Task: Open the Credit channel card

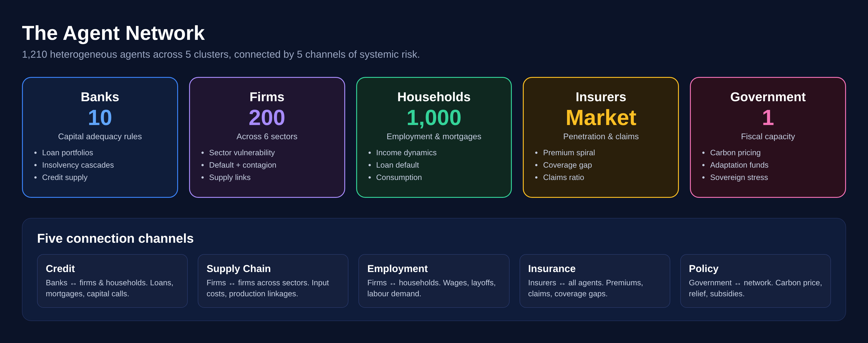Action: click(112, 281)
